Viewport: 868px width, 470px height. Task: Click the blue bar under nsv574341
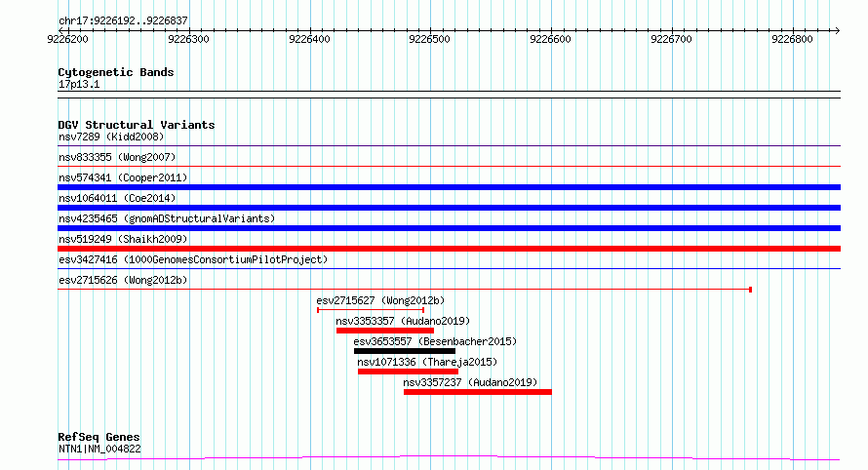pos(449,187)
